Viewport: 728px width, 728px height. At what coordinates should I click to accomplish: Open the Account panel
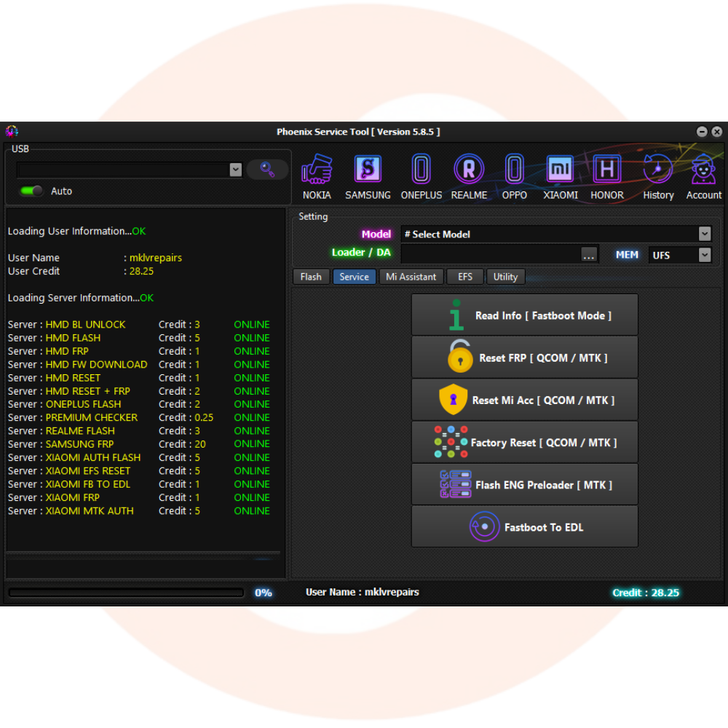(x=703, y=177)
